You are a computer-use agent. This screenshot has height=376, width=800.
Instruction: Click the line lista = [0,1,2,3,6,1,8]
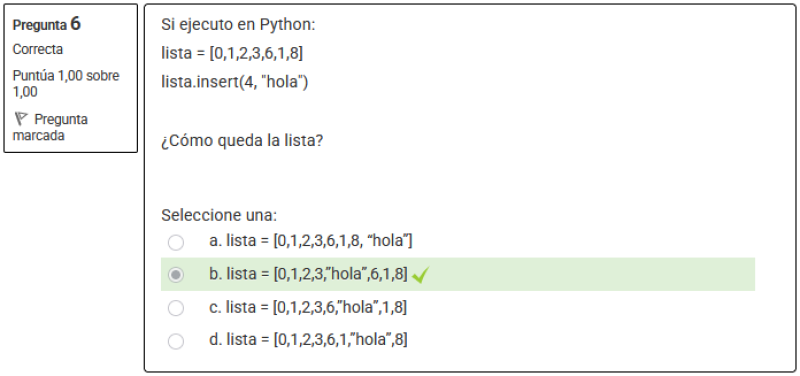point(232,53)
